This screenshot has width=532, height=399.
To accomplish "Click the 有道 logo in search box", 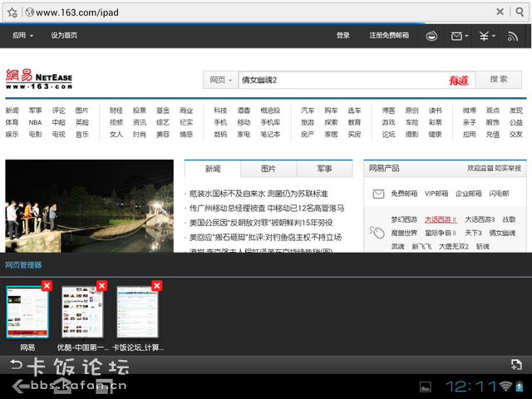I will coord(459,80).
